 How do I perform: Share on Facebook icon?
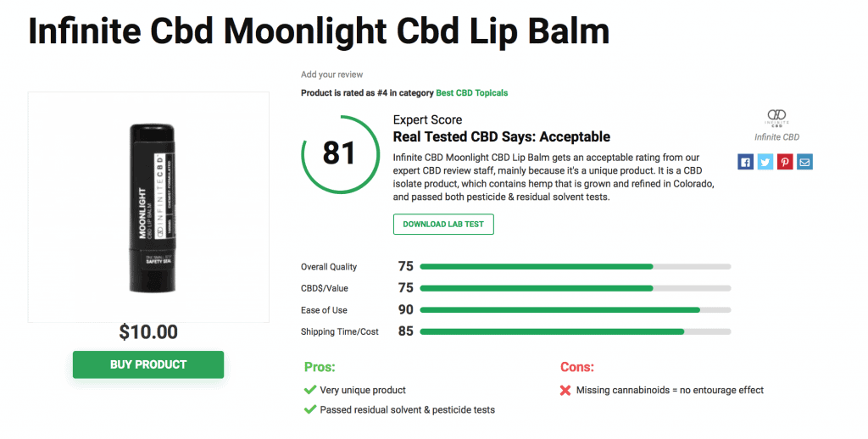[x=746, y=162]
